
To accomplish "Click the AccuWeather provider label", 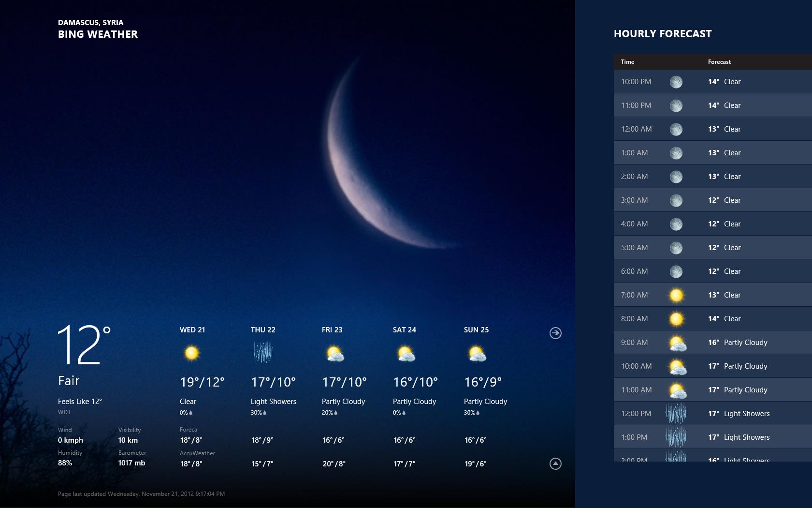I will point(197,453).
